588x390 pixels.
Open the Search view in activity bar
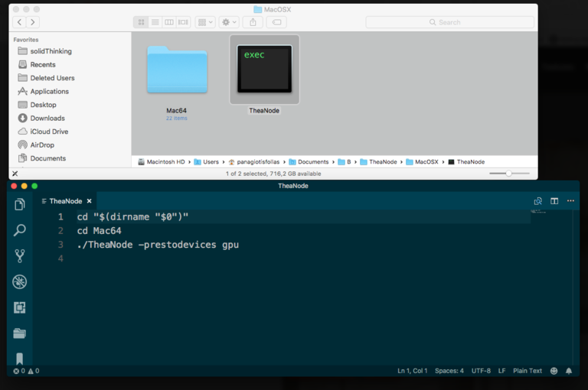(20, 230)
